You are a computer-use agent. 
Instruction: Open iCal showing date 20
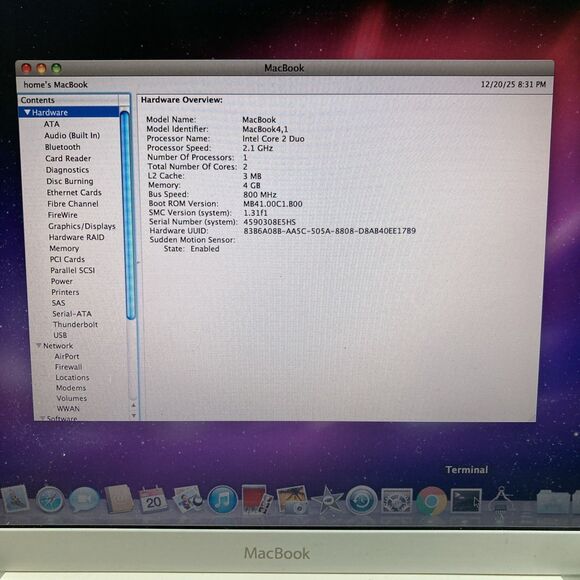pyautogui.click(x=153, y=500)
